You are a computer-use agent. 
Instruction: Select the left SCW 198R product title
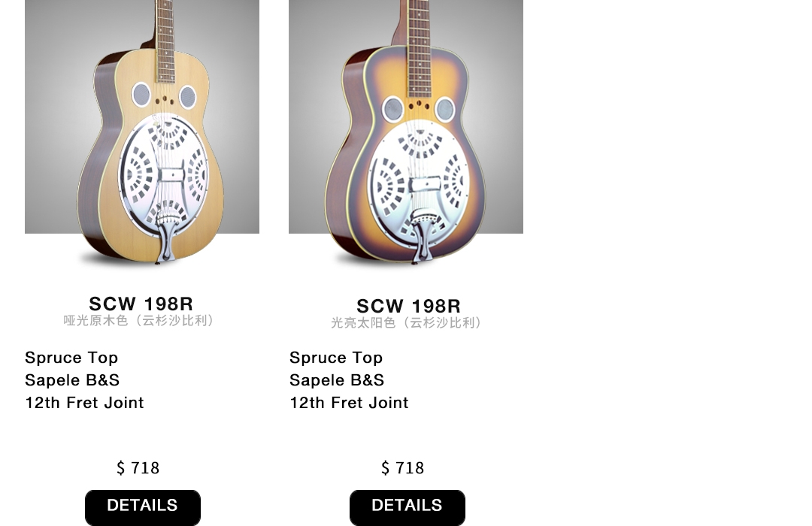pyautogui.click(x=141, y=304)
